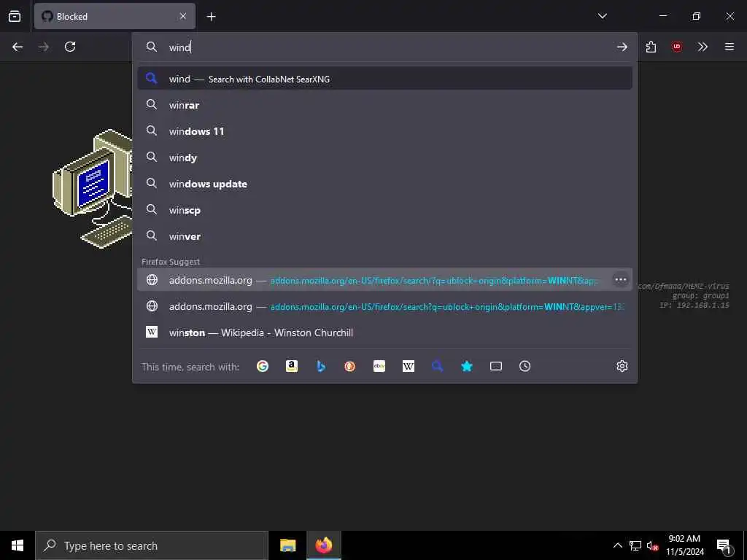Open second addons.mozilla.org ublock+origin result
Screen dimensions: 747x560
click(385, 306)
